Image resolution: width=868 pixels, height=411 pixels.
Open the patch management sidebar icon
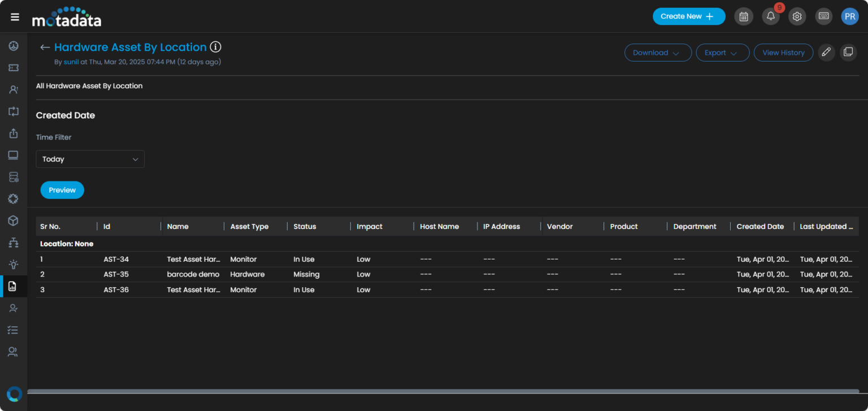(x=14, y=199)
